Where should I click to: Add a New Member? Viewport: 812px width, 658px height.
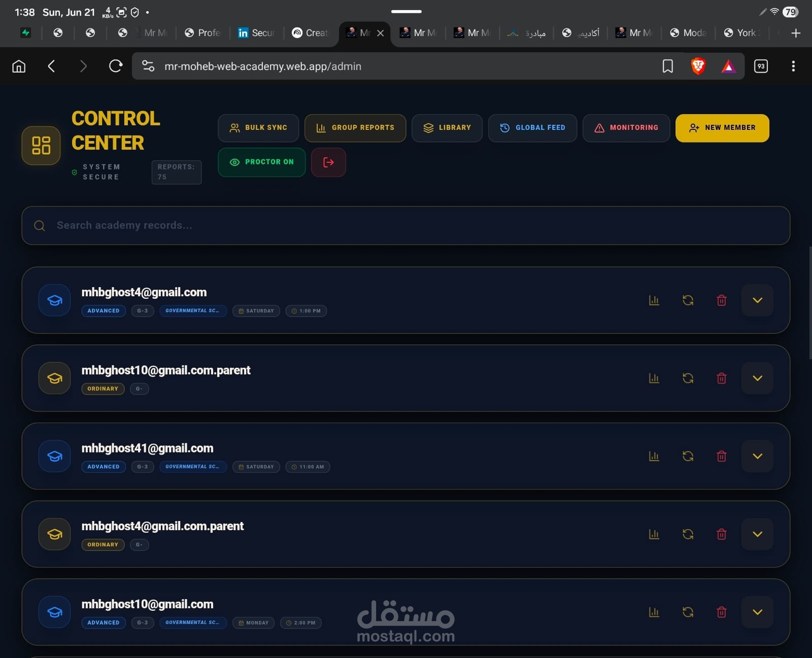click(x=722, y=128)
